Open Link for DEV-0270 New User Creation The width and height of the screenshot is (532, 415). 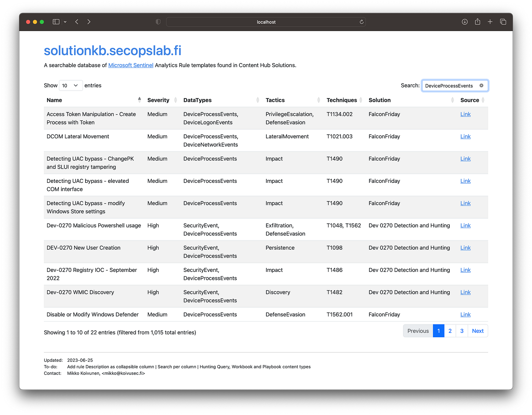(465, 248)
